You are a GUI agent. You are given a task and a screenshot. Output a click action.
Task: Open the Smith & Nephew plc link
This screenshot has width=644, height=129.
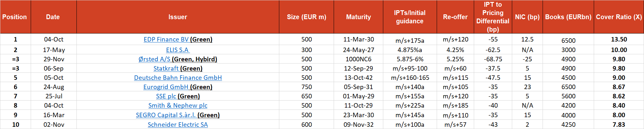click(178, 105)
